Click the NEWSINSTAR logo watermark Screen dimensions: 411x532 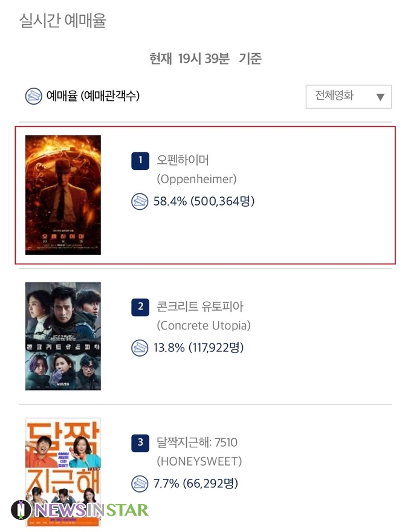pyautogui.click(x=79, y=510)
